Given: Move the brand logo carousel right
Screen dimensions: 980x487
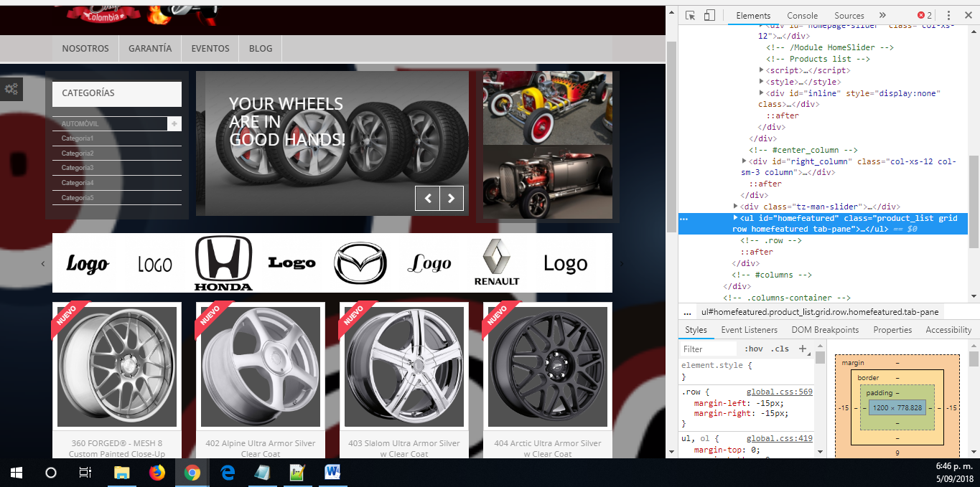Looking at the screenshot, I should pos(622,264).
